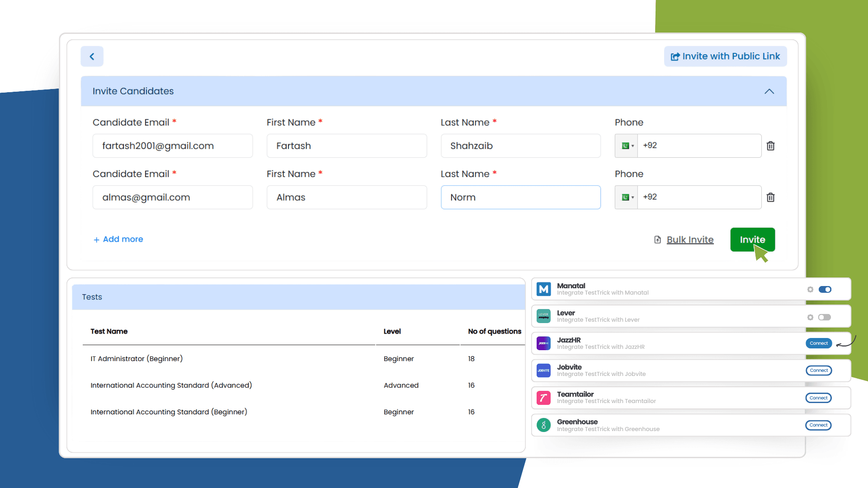Connect the Jobvite integration
Viewport: 868px width, 488px height.
818,371
